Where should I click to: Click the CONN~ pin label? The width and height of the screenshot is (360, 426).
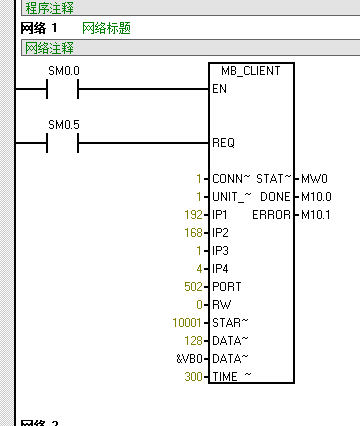(x=231, y=179)
